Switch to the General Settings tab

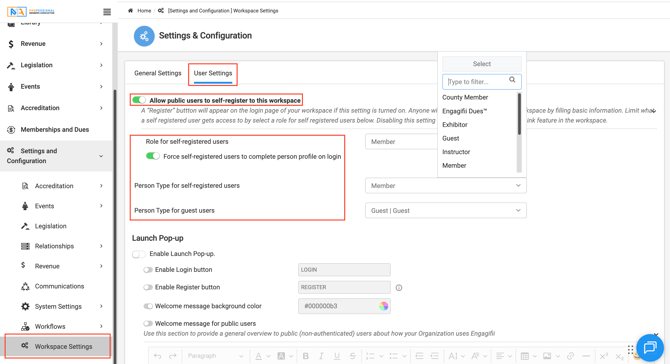pos(158,73)
